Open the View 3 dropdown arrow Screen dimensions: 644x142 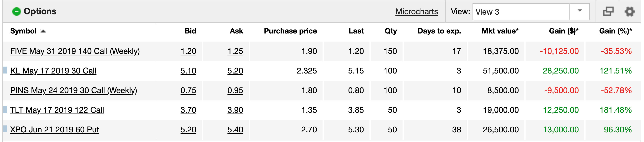pos(580,12)
